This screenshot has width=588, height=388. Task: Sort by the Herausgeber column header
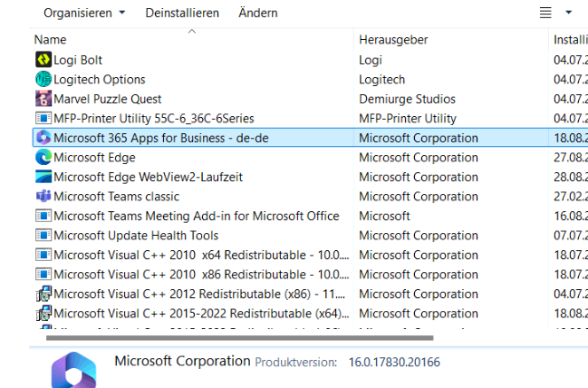[393, 40]
